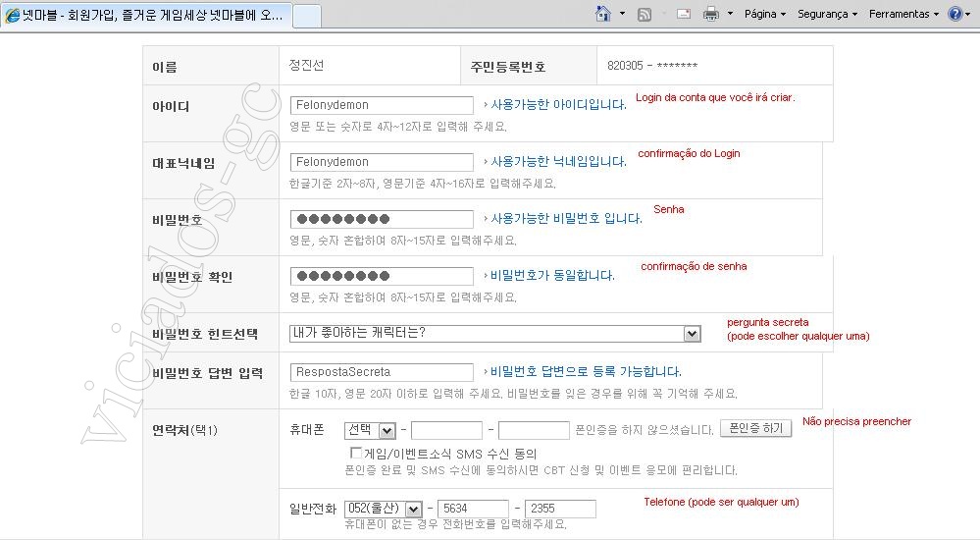Click the 폰인증 하기 button

tap(756, 428)
